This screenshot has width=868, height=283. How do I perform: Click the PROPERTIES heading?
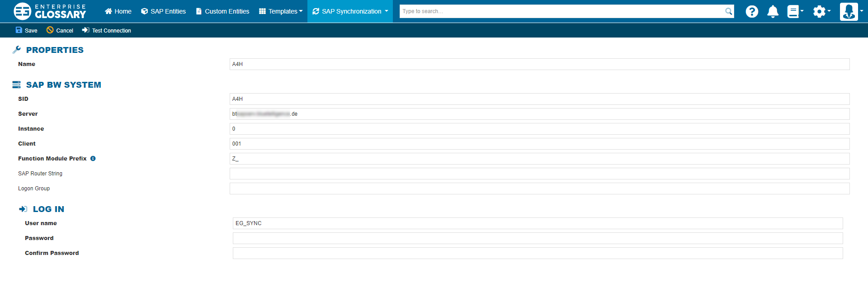[x=55, y=50]
